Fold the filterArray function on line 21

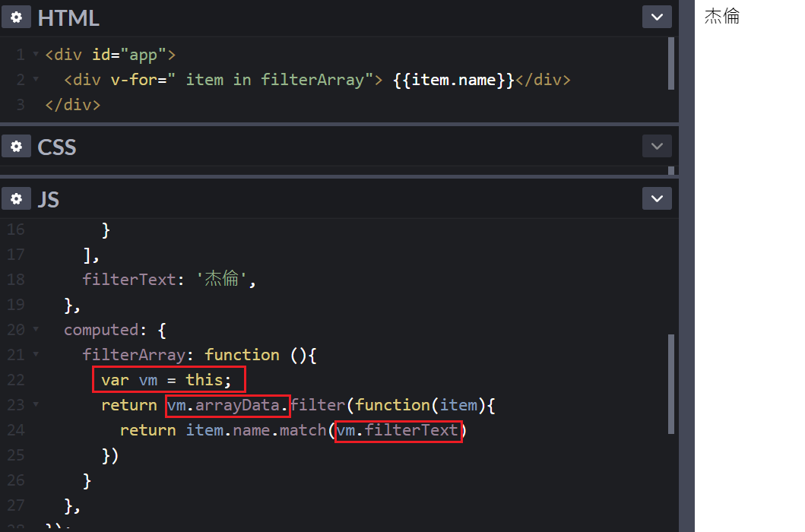coord(36,355)
